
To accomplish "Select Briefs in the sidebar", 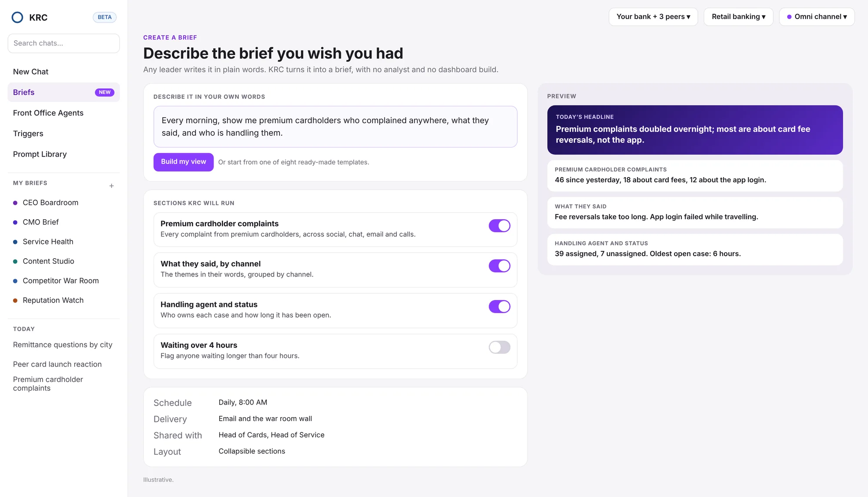I will pos(64,92).
